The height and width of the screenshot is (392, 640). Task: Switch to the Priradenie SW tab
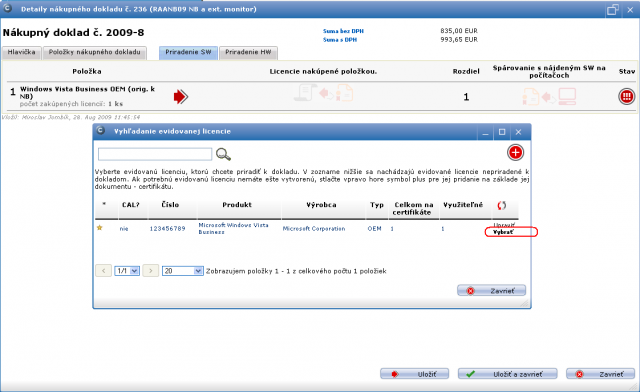coord(188,52)
